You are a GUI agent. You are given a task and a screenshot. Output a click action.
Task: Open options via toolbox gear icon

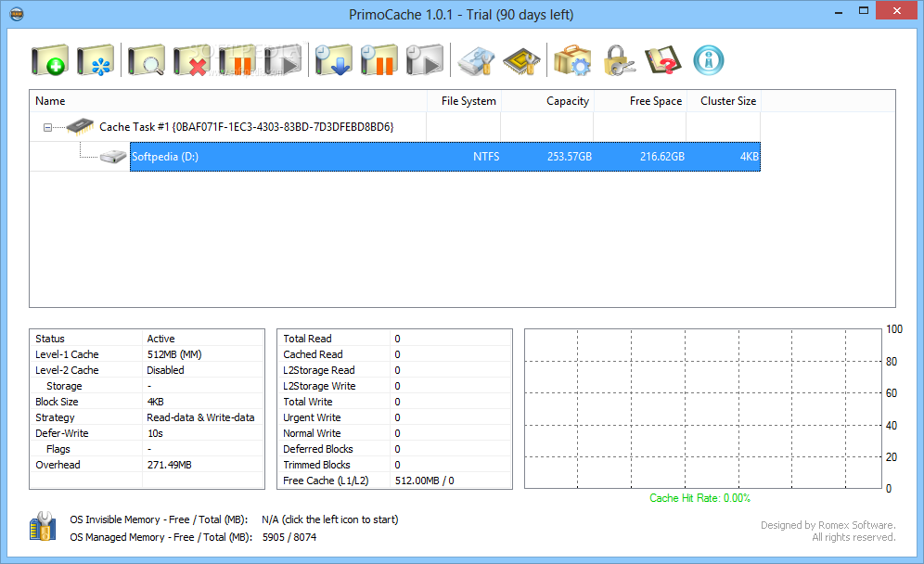(572, 60)
